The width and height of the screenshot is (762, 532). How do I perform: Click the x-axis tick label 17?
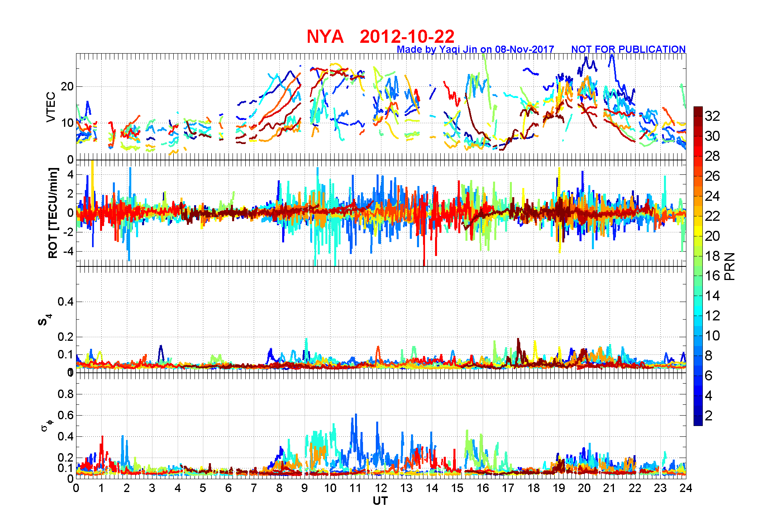point(508,488)
